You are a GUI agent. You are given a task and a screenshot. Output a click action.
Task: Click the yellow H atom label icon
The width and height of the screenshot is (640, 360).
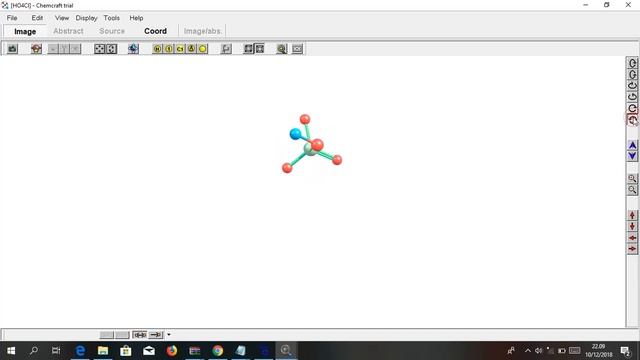coord(157,49)
